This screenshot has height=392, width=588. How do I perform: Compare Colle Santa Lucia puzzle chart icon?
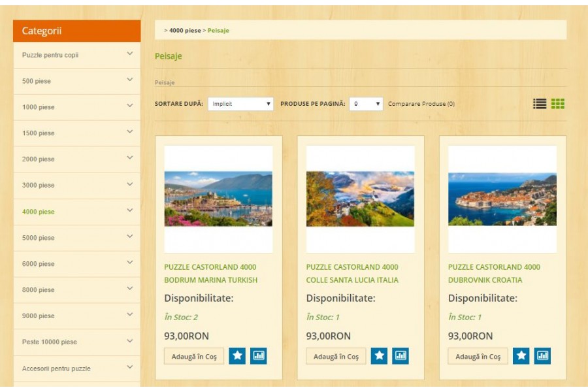pyautogui.click(x=400, y=355)
